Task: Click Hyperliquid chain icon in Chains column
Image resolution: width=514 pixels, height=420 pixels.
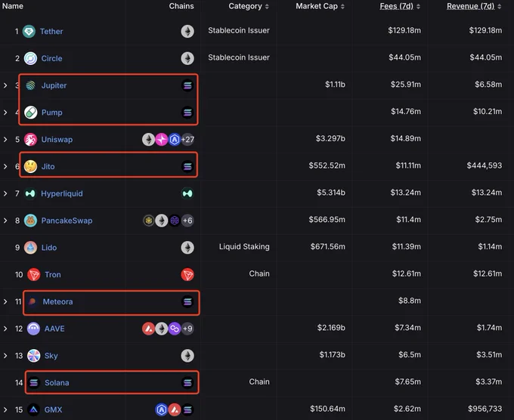Action: [x=187, y=193]
